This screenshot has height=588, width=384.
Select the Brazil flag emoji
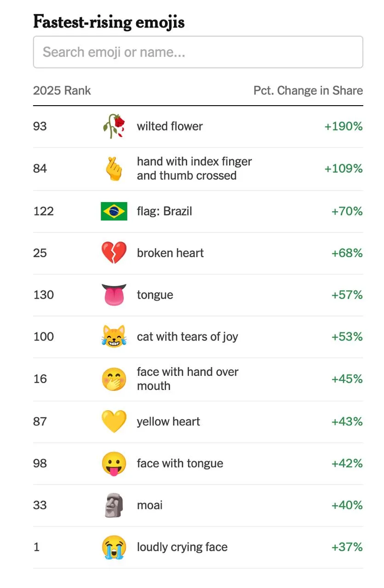(x=114, y=211)
